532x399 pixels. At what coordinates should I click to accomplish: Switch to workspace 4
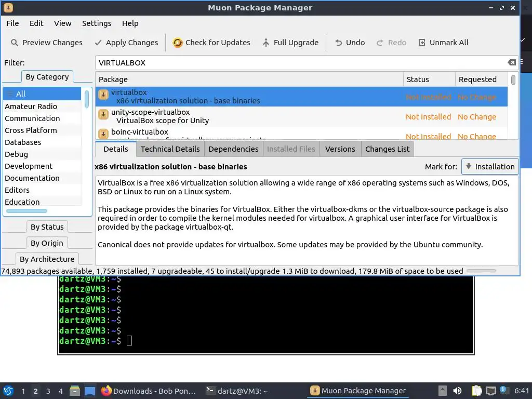[60, 391]
